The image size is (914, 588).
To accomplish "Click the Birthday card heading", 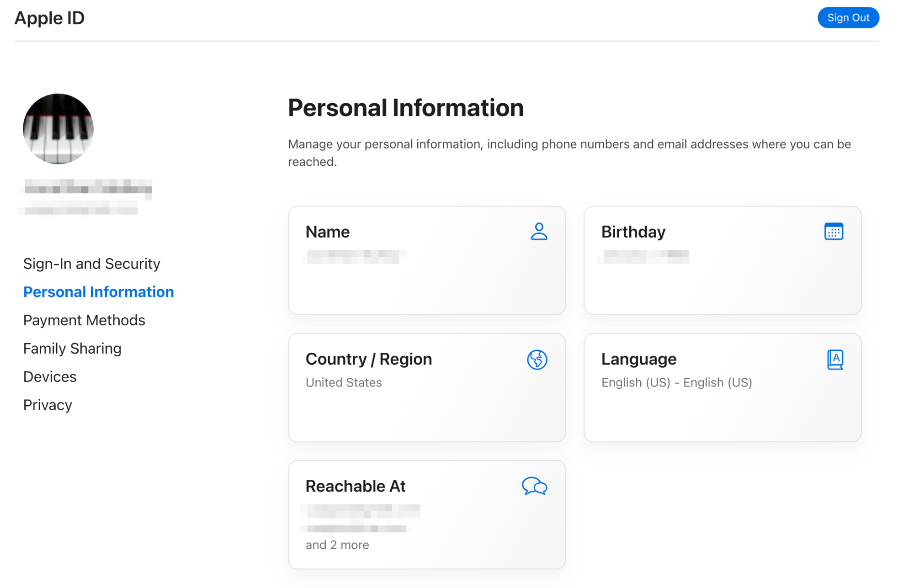I will click(x=633, y=232).
